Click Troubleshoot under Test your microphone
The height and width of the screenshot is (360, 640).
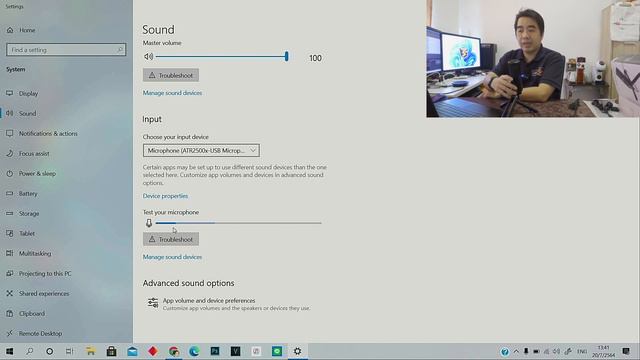coord(171,239)
